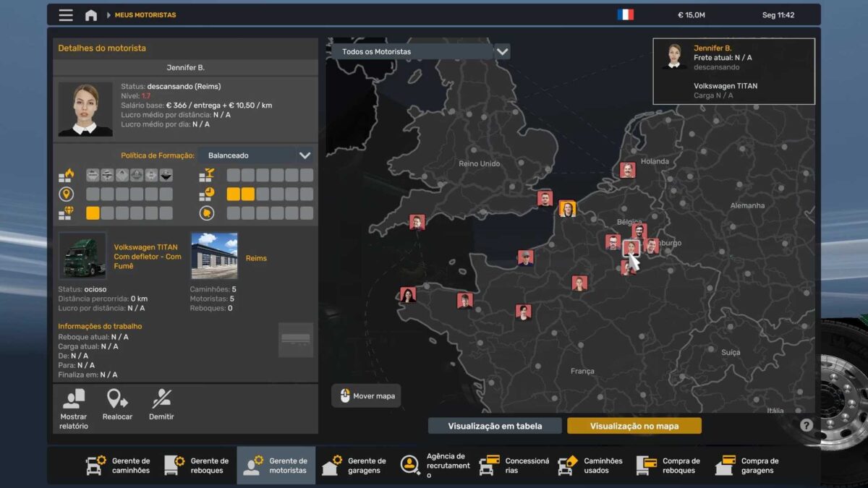Open the hamburger main menu
The height and width of the screenshot is (488, 868).
(66, 15)
